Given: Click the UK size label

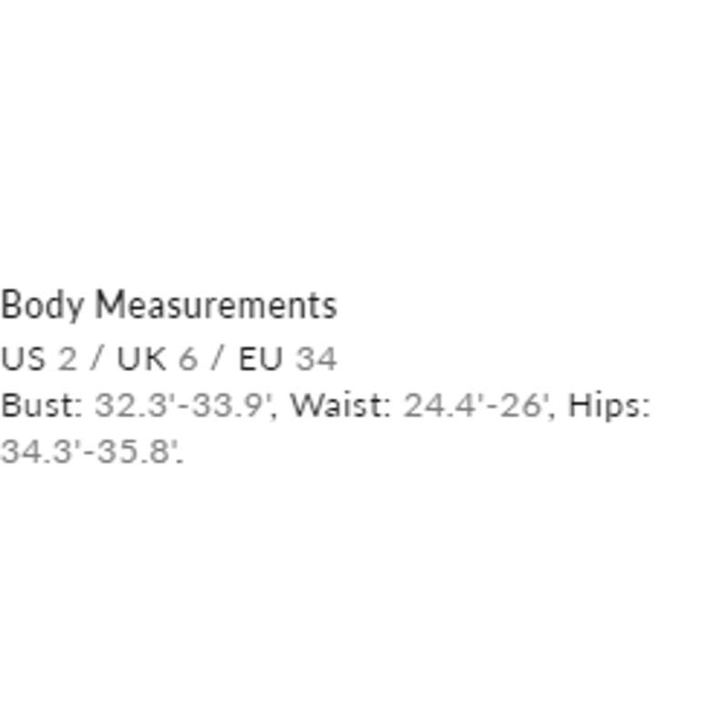Looking at the screenshot, I should tap(141, 359).
